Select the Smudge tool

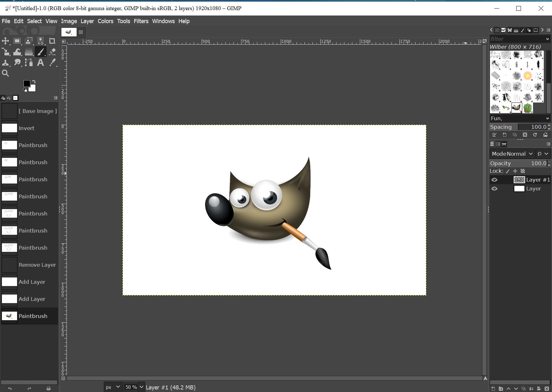click(x=17, y=62)
